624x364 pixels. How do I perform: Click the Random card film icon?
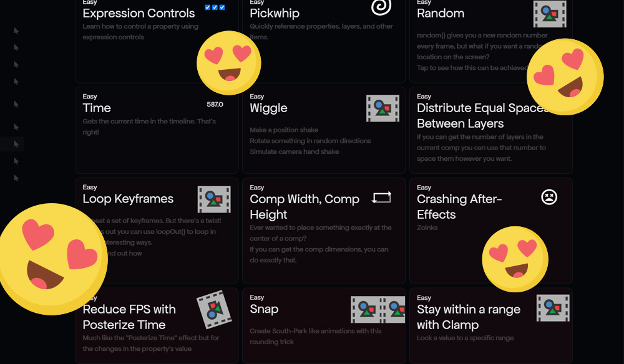[550, 14]
